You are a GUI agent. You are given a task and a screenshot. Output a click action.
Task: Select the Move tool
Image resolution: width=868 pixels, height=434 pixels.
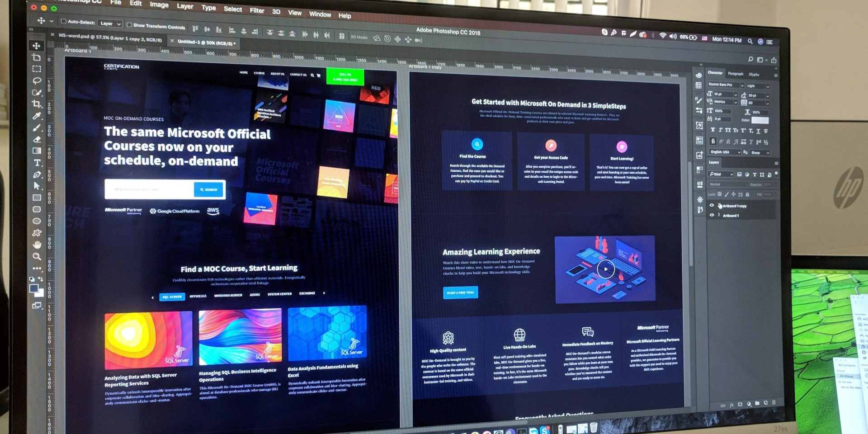tap(37, 46)
